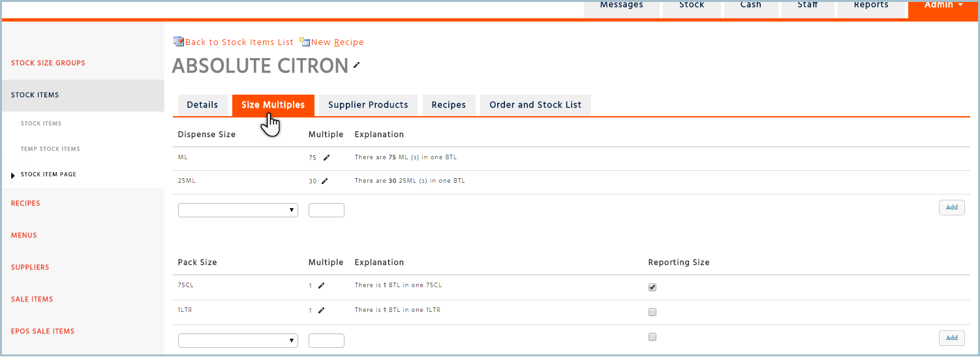Viewport: 980px width, 357px height.
Task: Expand the Stock Item Page arrow
Action: click(13, 176)
